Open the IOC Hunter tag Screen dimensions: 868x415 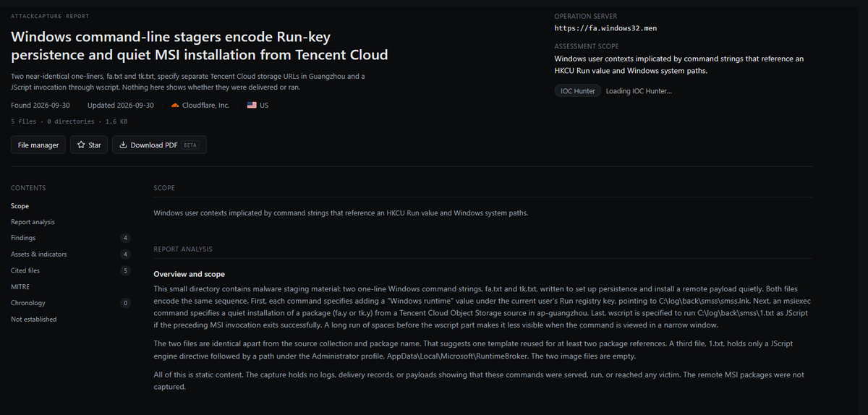coord(578,91)
